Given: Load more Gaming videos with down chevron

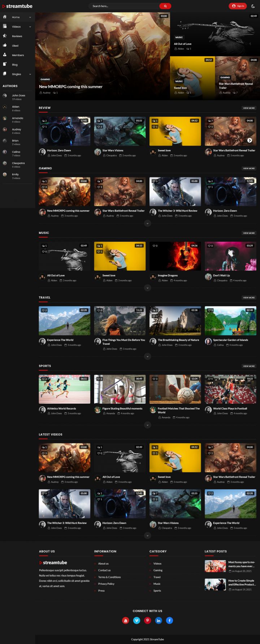Looking at the screenshot, I should (x=147, y=224).
